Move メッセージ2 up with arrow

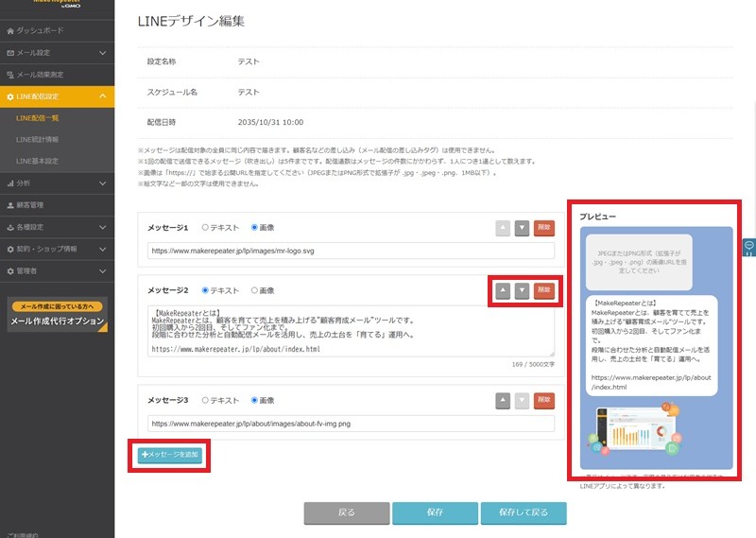point(503,290)
